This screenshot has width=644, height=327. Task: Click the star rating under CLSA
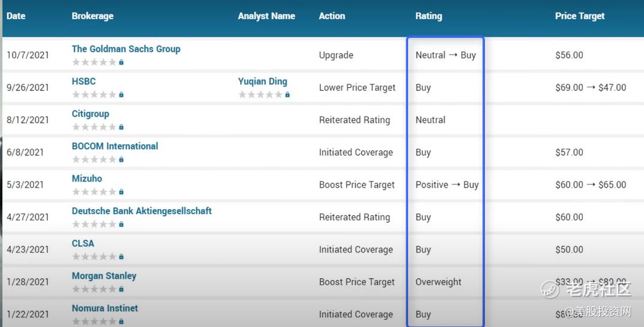[94, 257]
